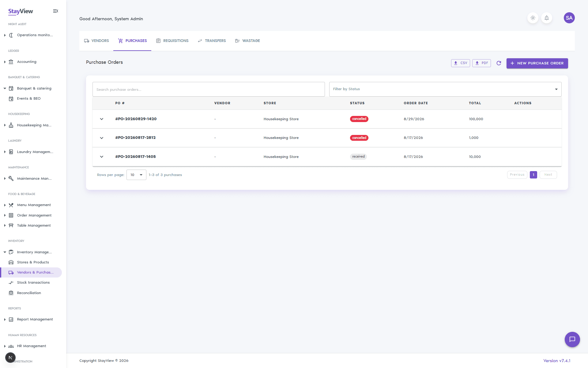Click PO number #PO-20260817-1405
Screen dimensions: 588x368
[135, 157]
